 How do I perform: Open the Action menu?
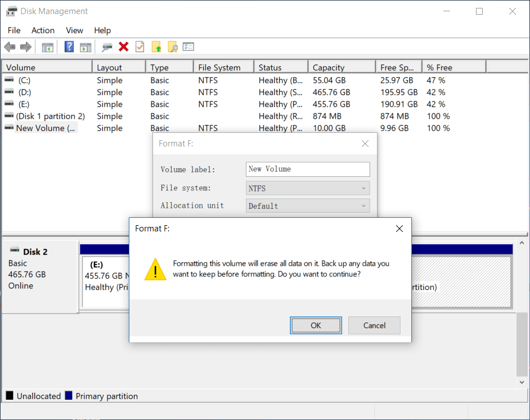pos(43,30)
